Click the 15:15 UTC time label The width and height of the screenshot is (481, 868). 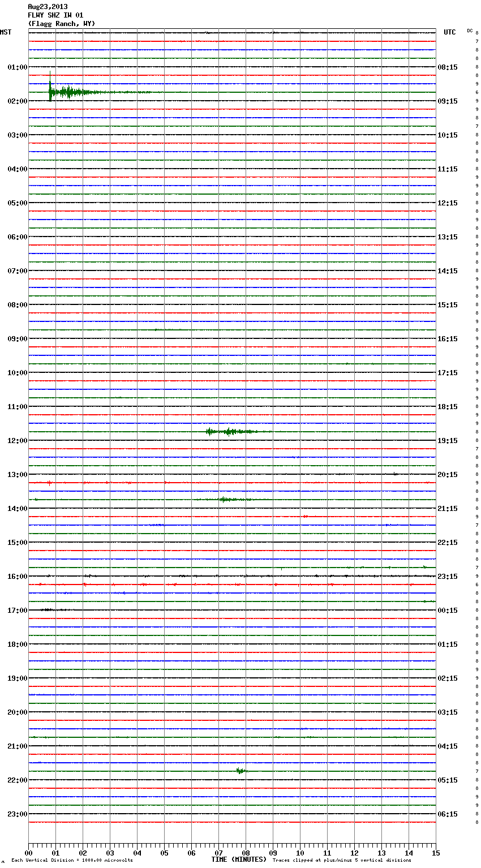[x=448, y=305]
